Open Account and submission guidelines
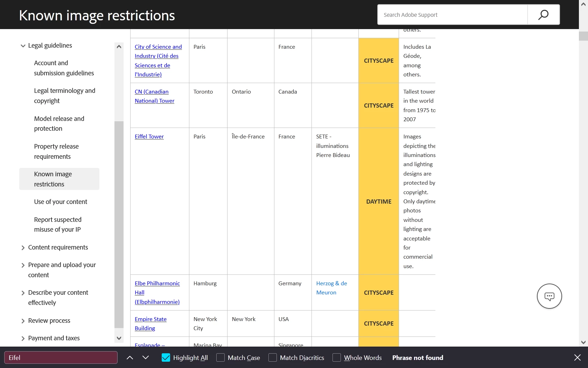Image resolution: width=588 pixels, height=368 pixels. coord(64,68)
